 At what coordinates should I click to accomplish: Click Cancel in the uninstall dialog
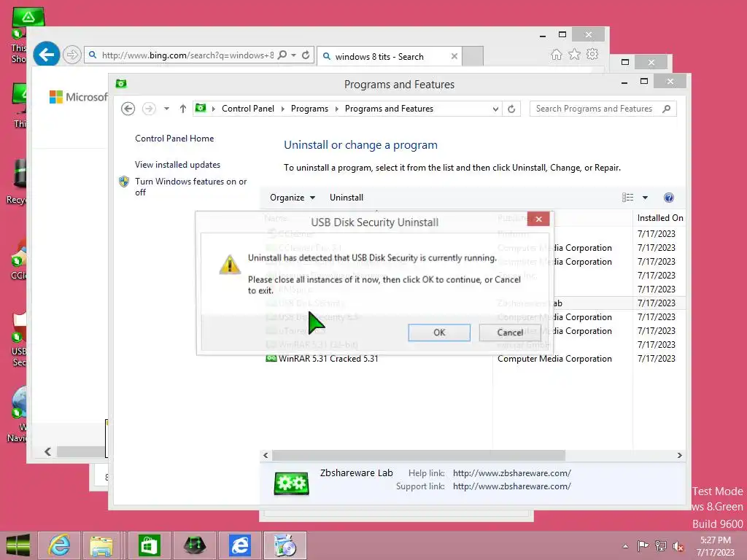pyautogui.click(x=510, y=332)
